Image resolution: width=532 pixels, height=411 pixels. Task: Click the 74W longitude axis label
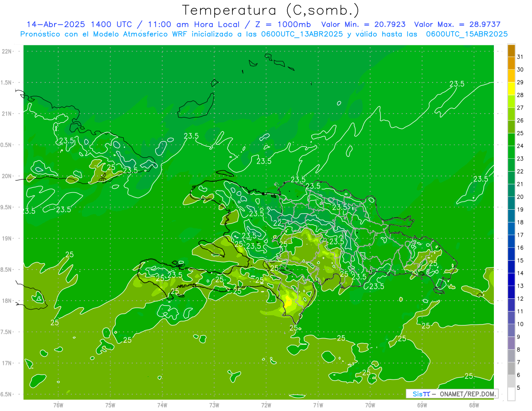[162, 405]
